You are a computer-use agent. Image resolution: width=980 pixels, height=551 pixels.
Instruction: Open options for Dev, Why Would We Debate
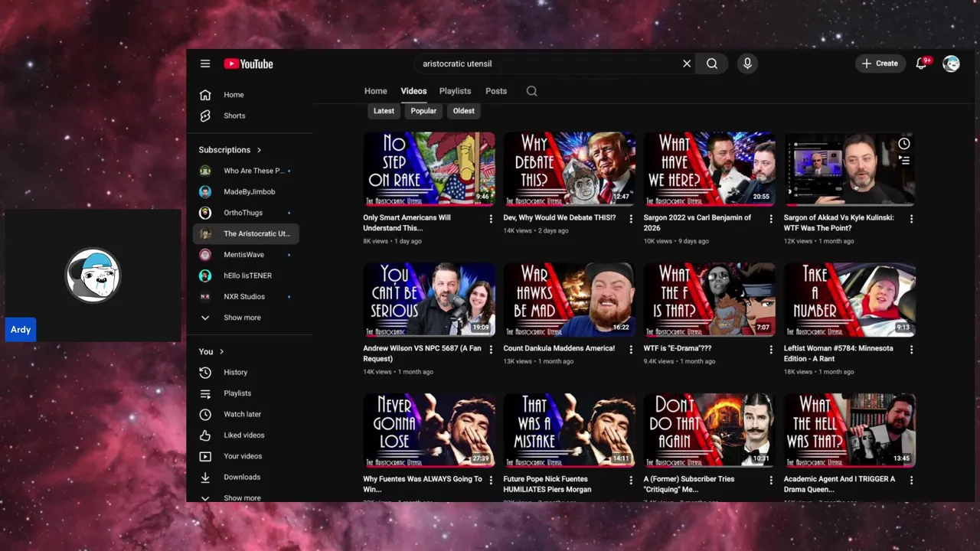click(x=631, y=219)
